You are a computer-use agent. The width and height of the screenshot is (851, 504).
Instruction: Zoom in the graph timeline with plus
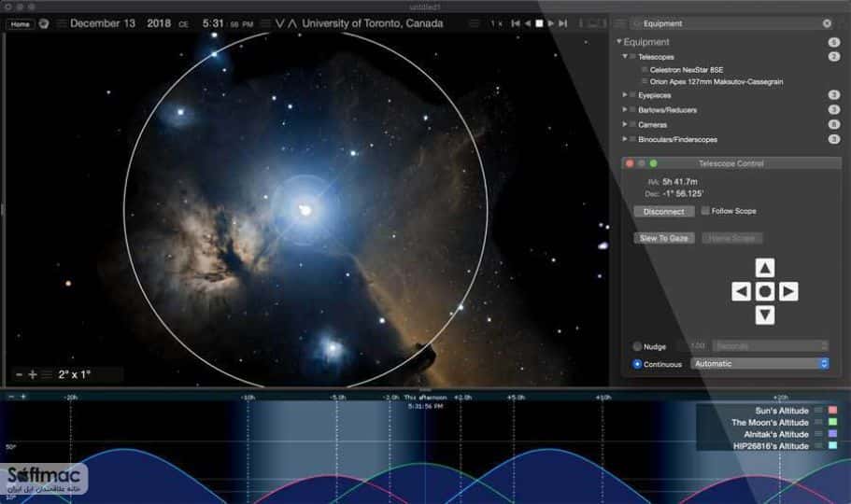(23, 397)
